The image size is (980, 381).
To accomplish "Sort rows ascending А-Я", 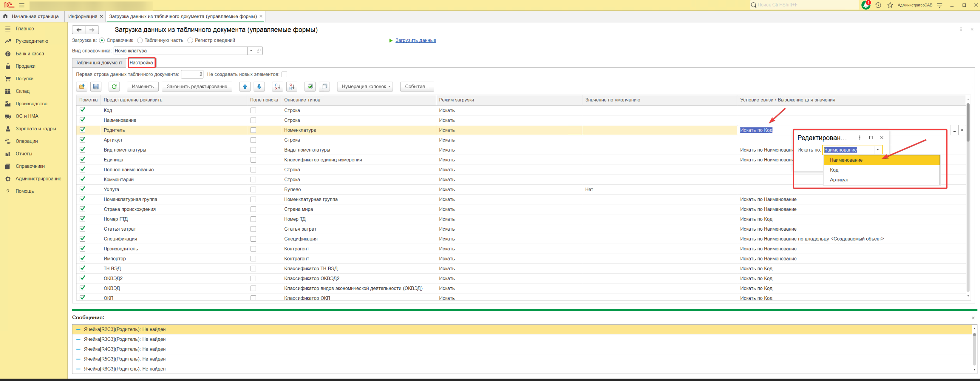I will [277, 87].
